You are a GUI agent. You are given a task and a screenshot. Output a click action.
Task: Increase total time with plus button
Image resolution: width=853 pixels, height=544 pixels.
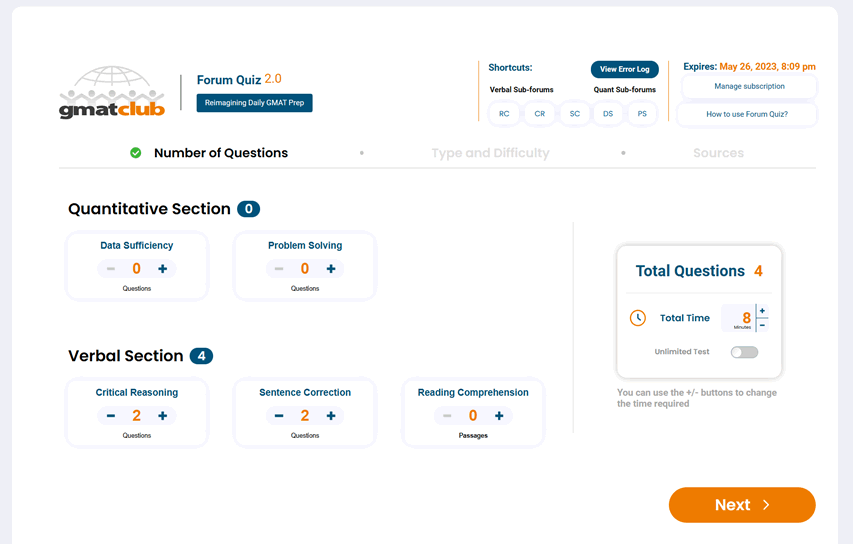click(763, 311)
